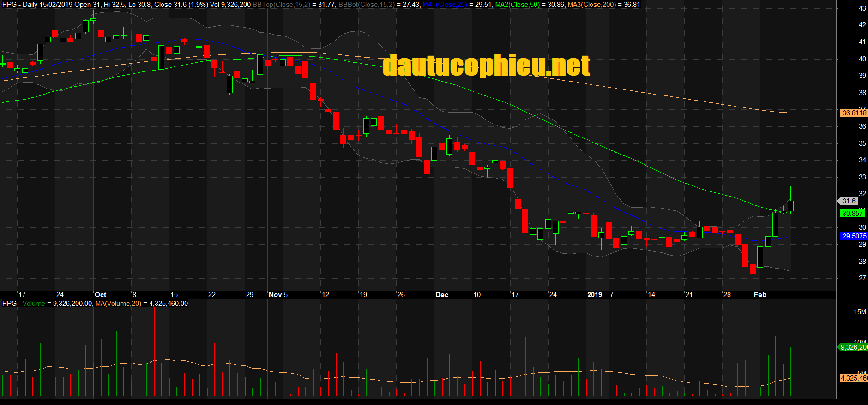Click the MA(Volume,20) label in volume pane
The image size is (868, 405).
(118, 304)
